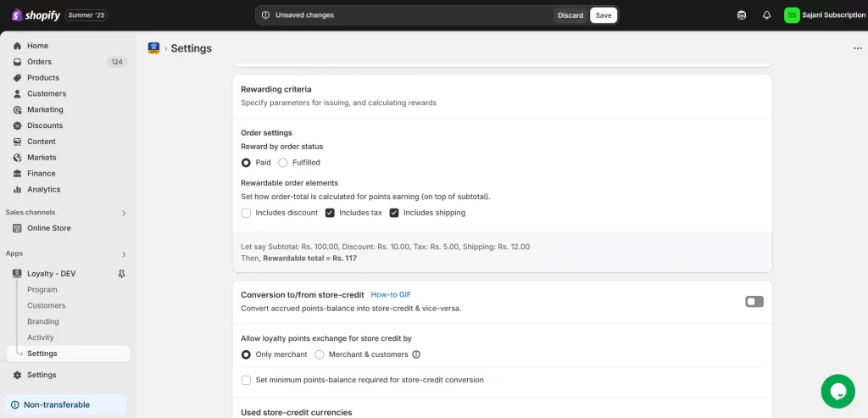The width and height of the screenshot is (868, 418).
Task: Open the Loyalty Activity page
Action: pos(41,337)
